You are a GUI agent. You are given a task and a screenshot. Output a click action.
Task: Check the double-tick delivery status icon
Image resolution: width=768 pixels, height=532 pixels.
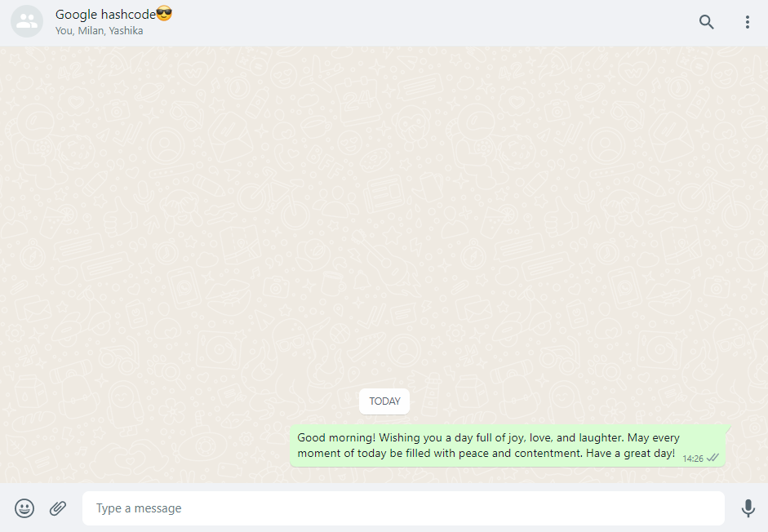713,458
